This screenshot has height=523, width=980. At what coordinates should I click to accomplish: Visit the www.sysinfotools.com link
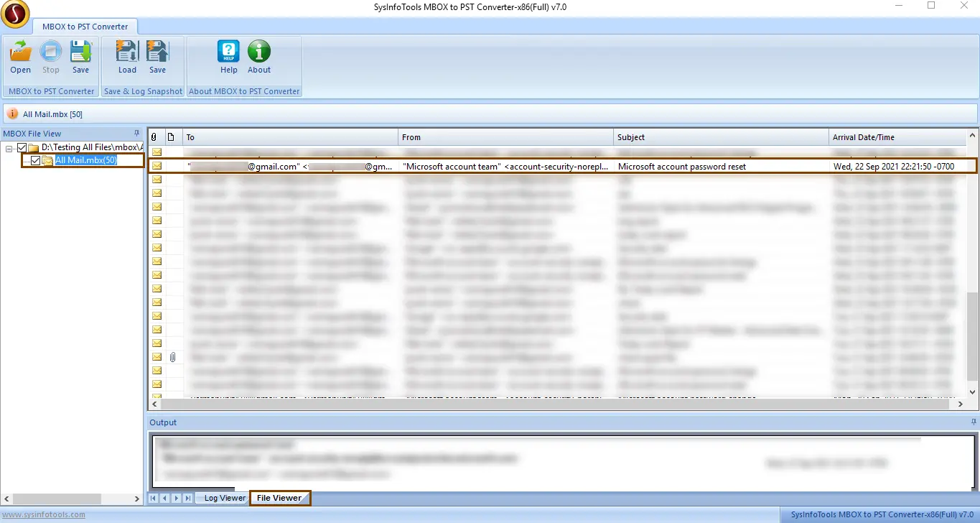42,514
